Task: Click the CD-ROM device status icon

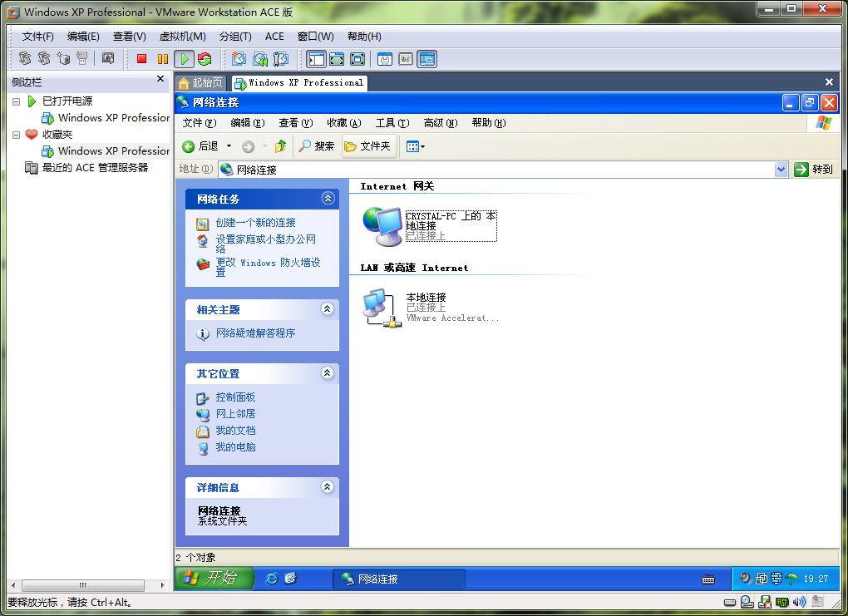Action: point(747,602)
